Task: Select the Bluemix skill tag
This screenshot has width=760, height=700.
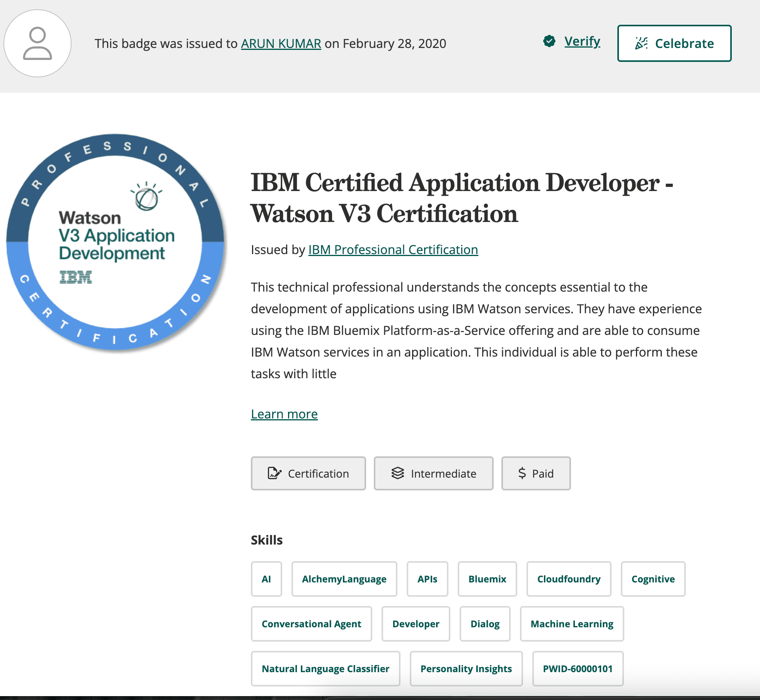Action: pyautogui.click(x=487, y=579)
